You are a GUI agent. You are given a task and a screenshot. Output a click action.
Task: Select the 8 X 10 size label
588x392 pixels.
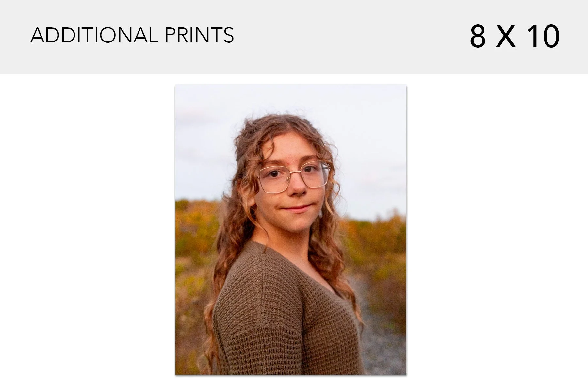click(515, 36)
